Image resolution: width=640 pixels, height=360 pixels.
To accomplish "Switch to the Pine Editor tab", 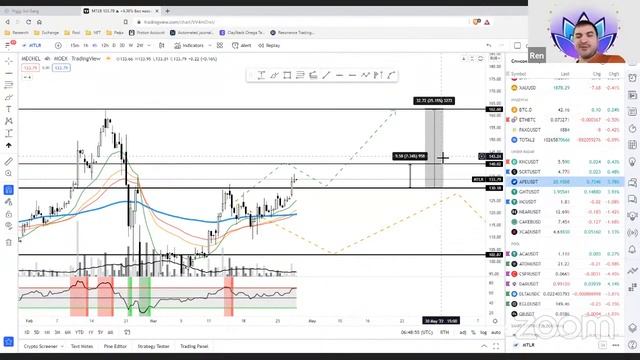I will tap(115, 346).
